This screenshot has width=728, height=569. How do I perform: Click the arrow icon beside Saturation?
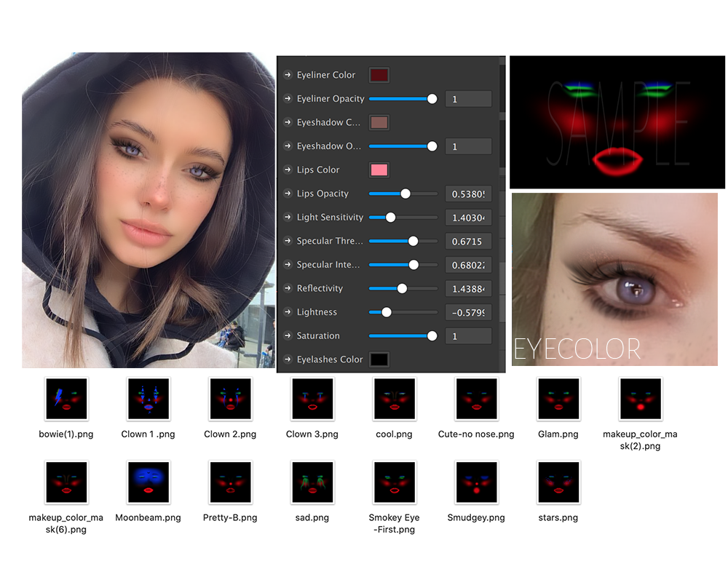point(288,335)
